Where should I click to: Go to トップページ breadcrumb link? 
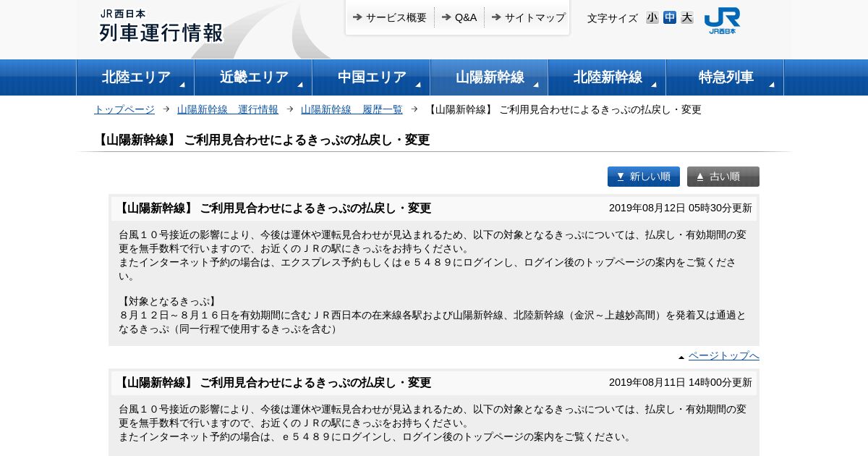(x=124, y=109)
